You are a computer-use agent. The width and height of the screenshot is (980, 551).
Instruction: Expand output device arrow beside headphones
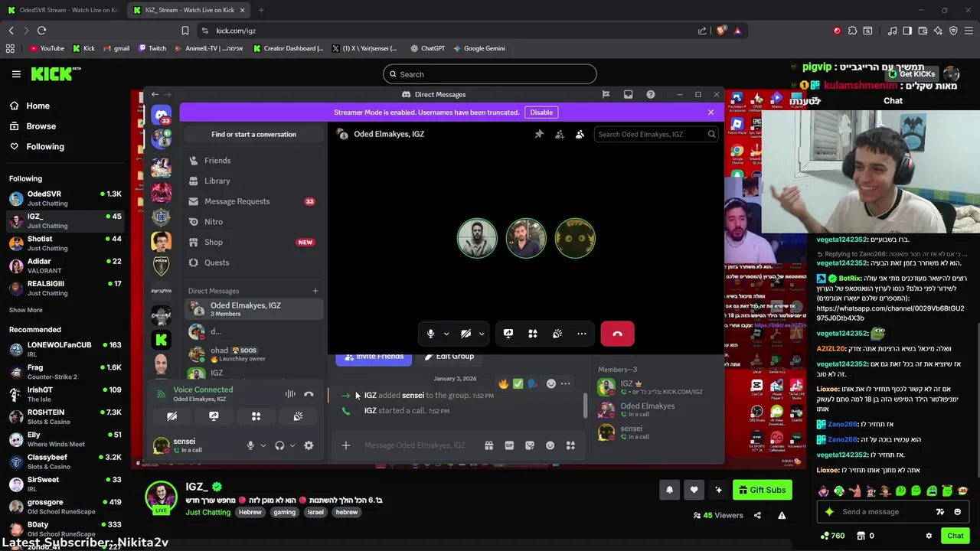click(x=292, y=445)
